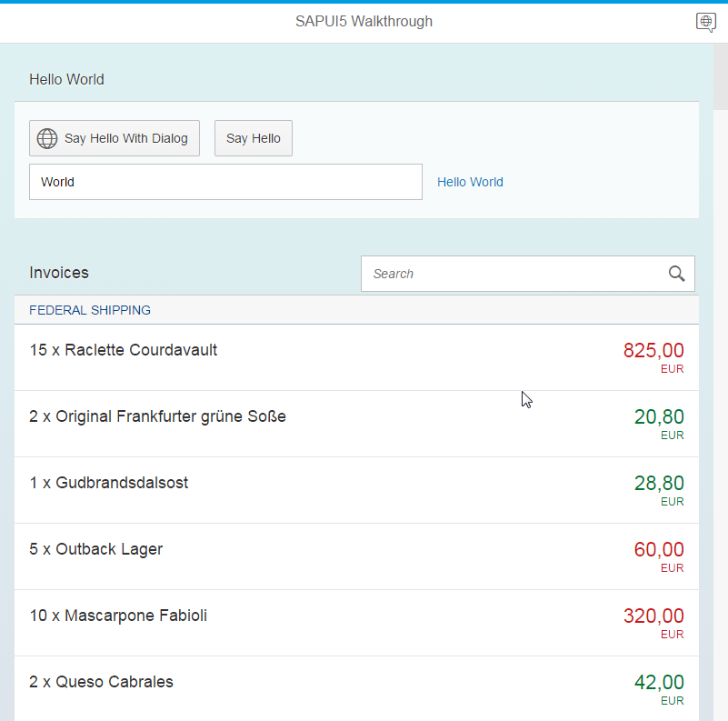Focus the invoices Search field
Viewport: 728px width, 721px height.
pyautogui.click(x=514, y=274)
